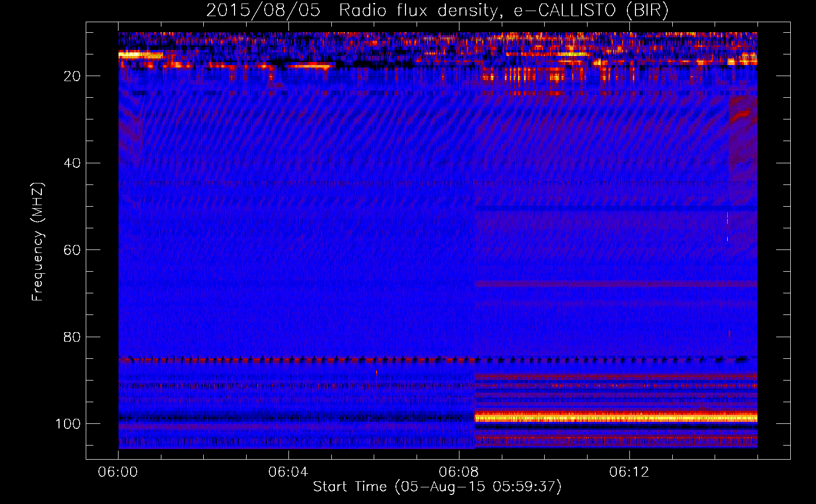This screenshot has width=816, height=504.
Task: Click the 80 MHz frequency tick label
Action: click(72, 337)
